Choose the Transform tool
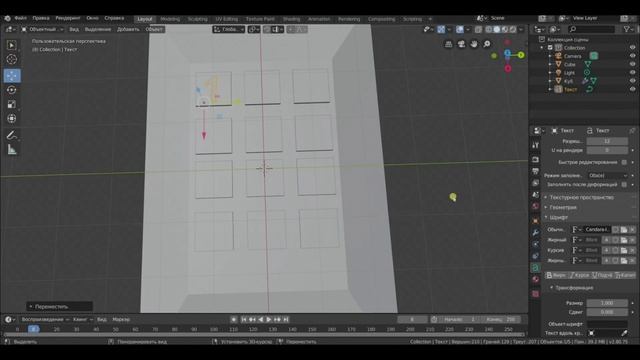 pyautogui.click(x=12, y=118)
